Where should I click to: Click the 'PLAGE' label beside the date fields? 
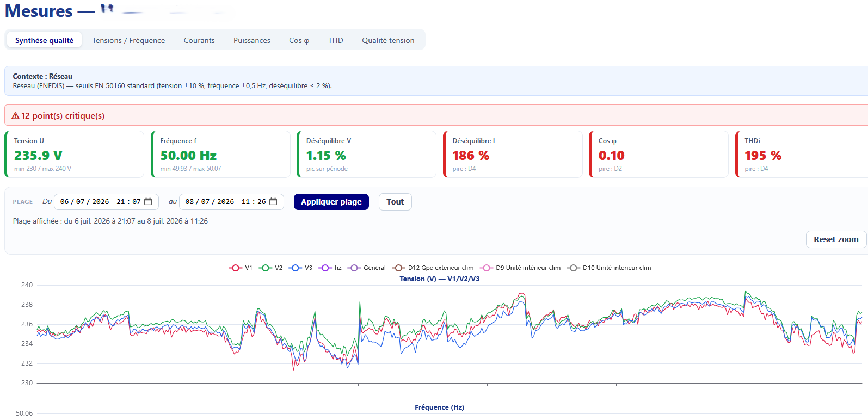click(x=23, y=202)
